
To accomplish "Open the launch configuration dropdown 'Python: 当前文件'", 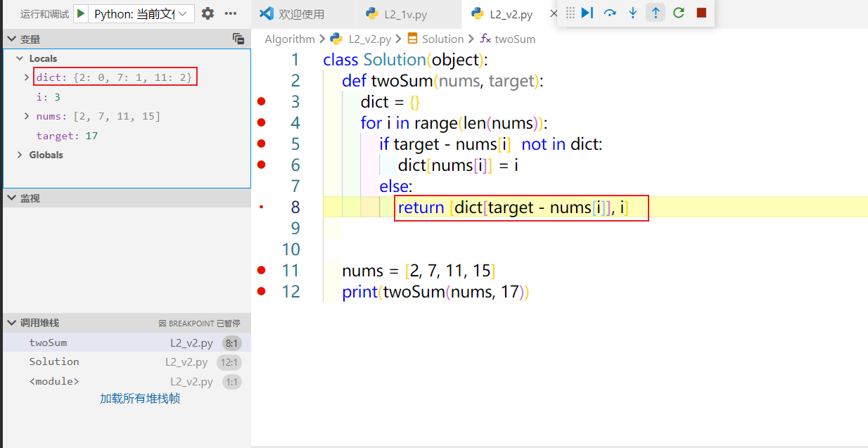I will [143, 13].
